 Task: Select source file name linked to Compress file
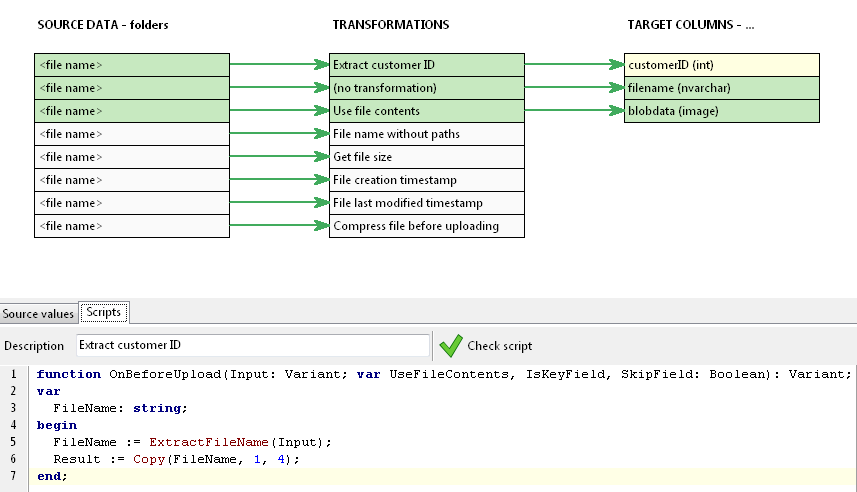point(132,226)
